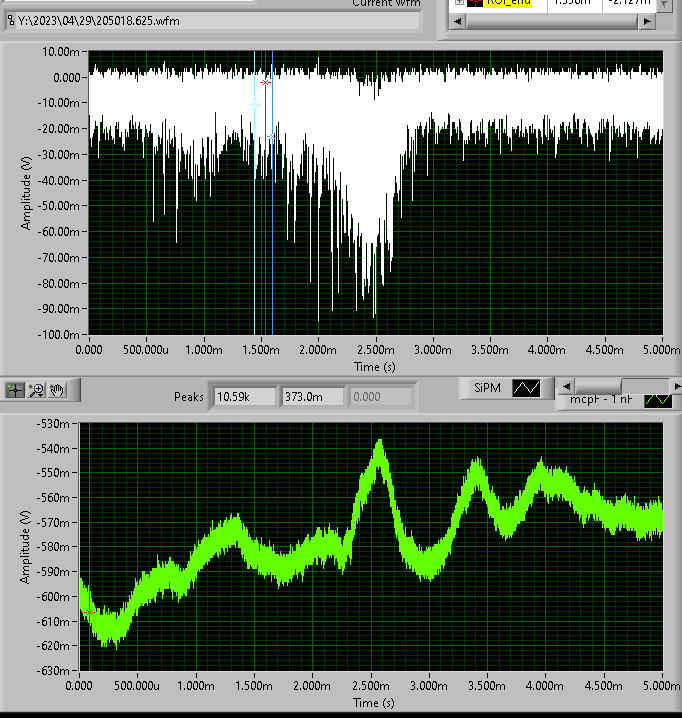Open the browse icon beside the wfm path

coord(11,21)
